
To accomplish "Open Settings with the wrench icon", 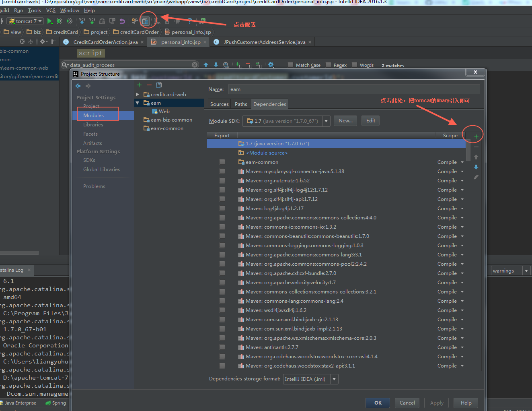I will (x=135, y=21).
